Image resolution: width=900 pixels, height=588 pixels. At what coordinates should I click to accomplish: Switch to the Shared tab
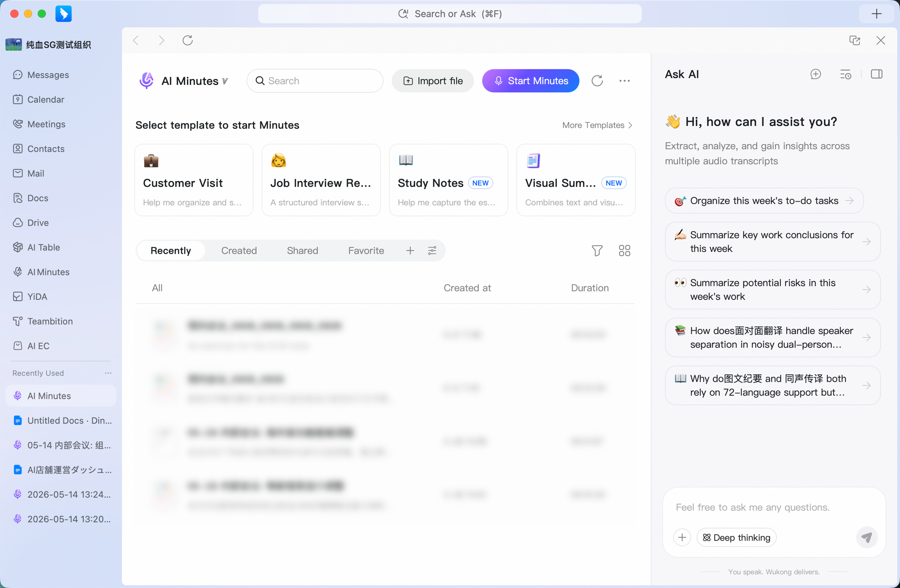[303, 251]
